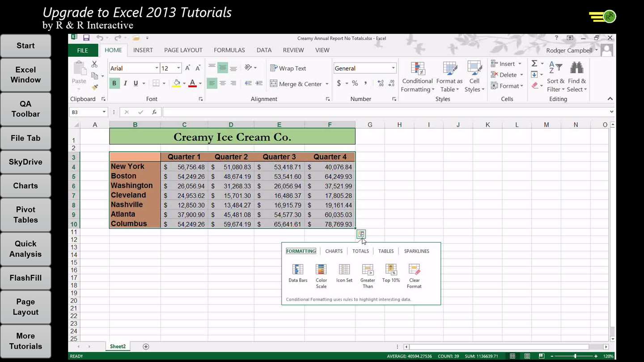This screenshot has height=362, width=644.
Task: Switch to Page Layout view in status bar
Action: click(x=527, y=356)
